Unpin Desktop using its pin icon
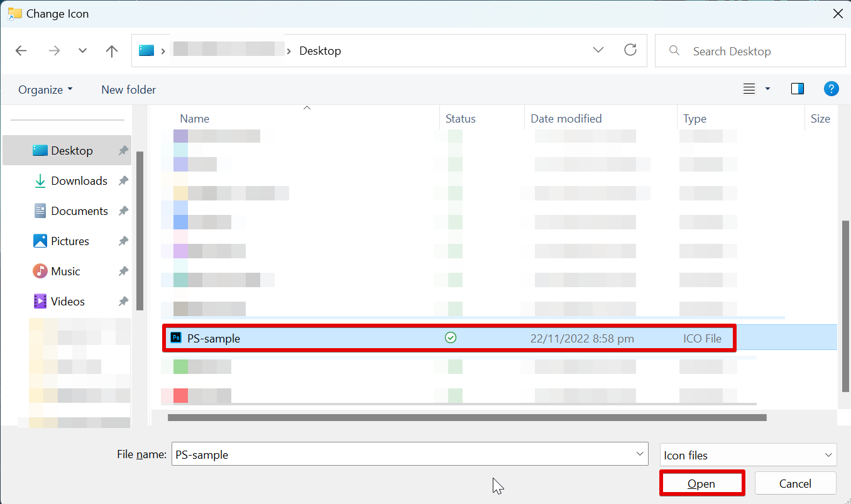Viewport: 851px width, 504px height. point(123,151)
